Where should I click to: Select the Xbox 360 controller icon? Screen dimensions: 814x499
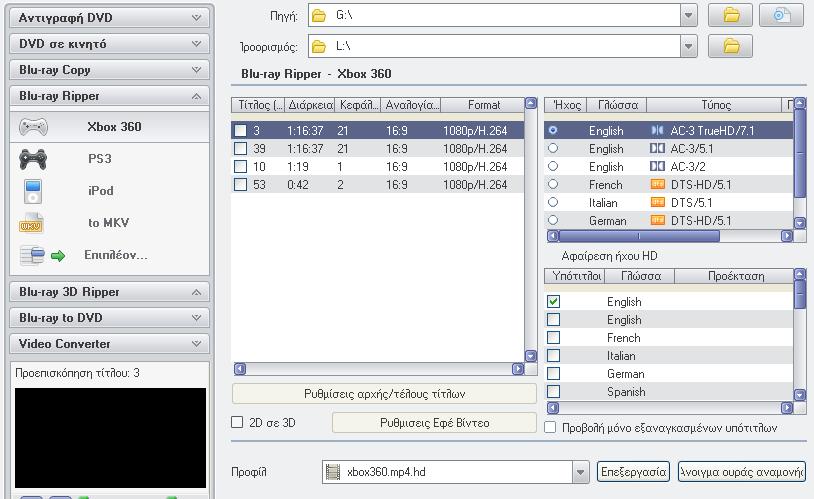point(34,127)
